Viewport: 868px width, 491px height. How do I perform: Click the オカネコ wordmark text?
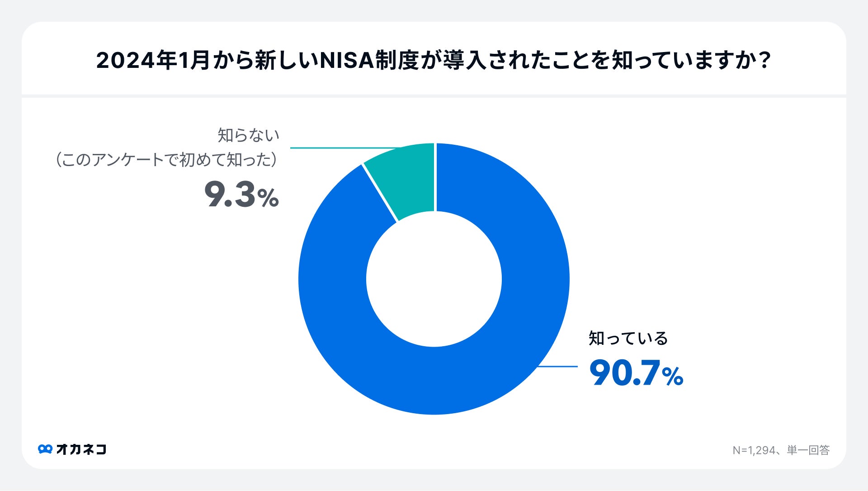click(x=81, y=449)
